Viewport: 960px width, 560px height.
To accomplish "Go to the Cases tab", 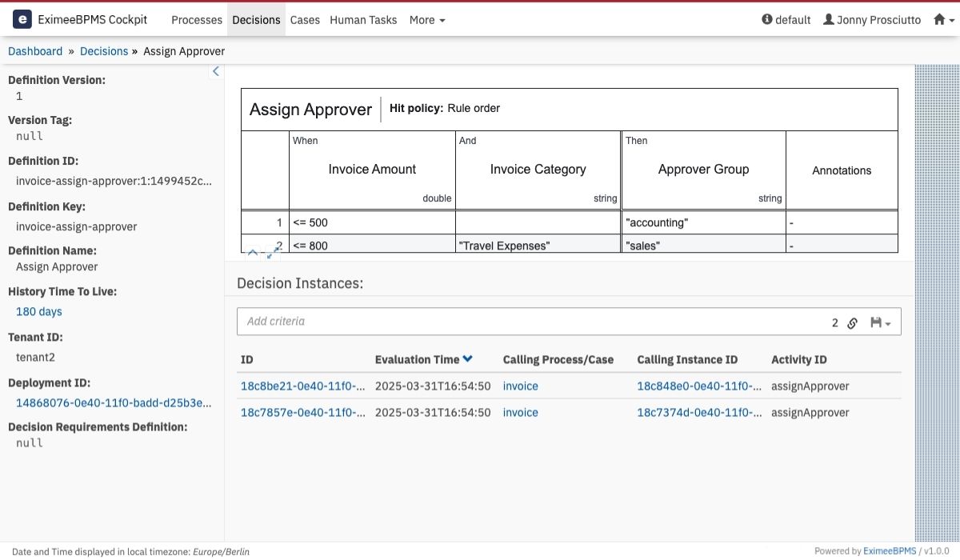I will [305, 20].
